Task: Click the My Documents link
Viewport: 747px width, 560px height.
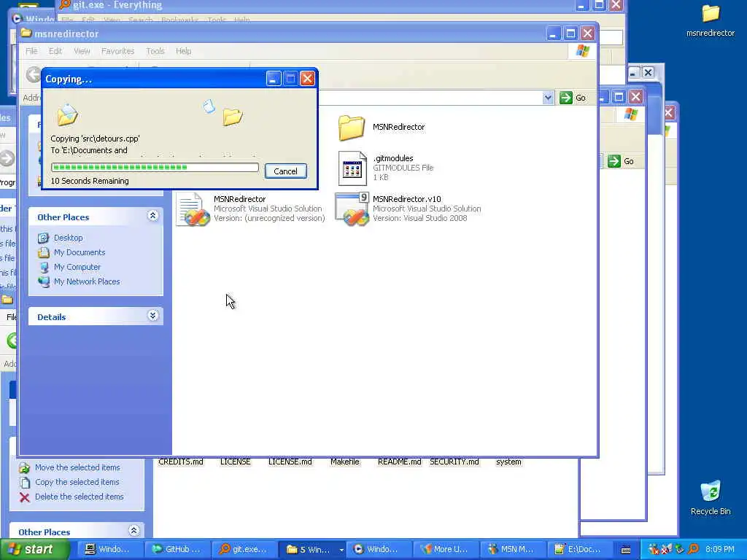Action: coord(80,252)
